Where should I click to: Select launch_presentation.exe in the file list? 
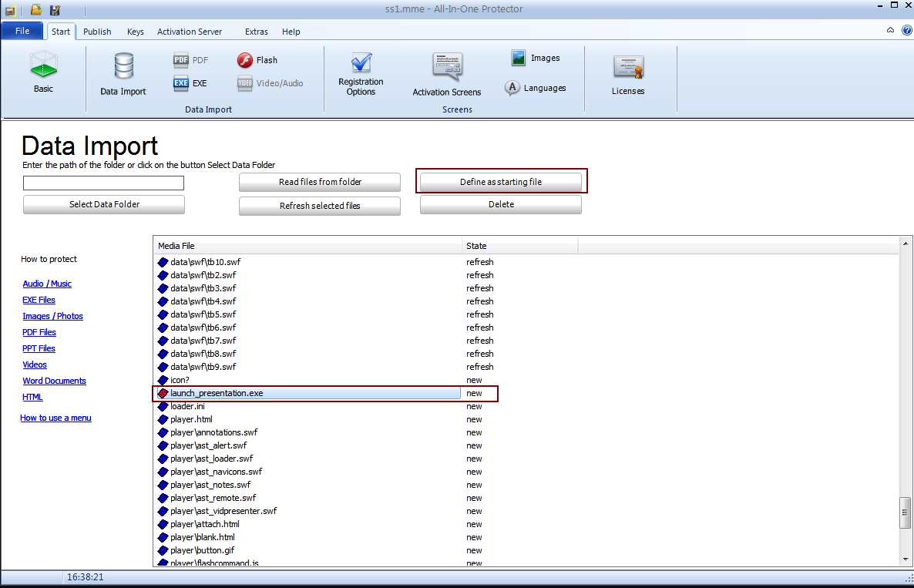pyautogui.click(x=217, y=393)
